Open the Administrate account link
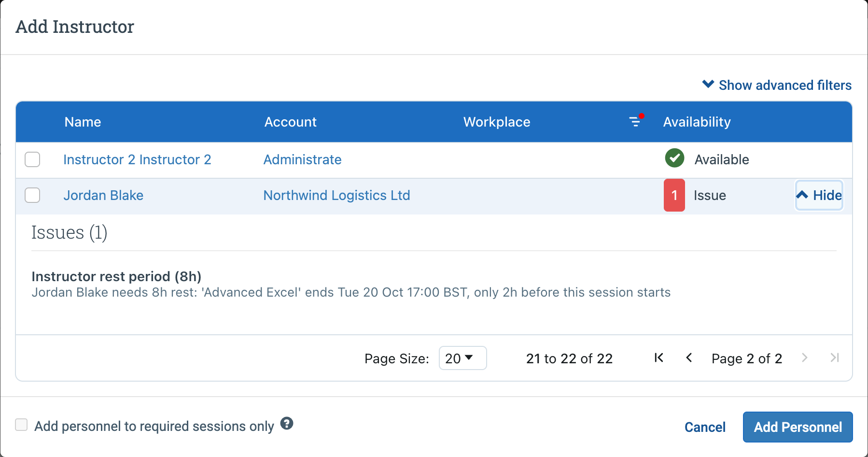Image resolution: width=868 pixels, height=457 pixels. (302, 159)
